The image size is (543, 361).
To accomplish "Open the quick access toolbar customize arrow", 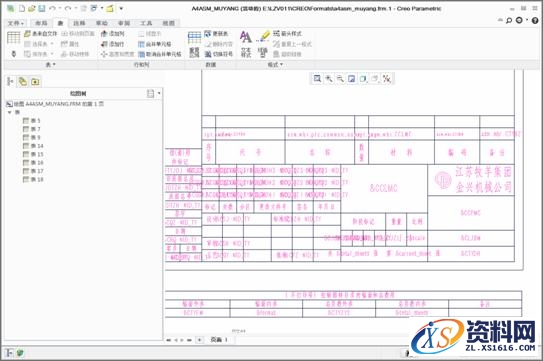I will click(121, 9).
